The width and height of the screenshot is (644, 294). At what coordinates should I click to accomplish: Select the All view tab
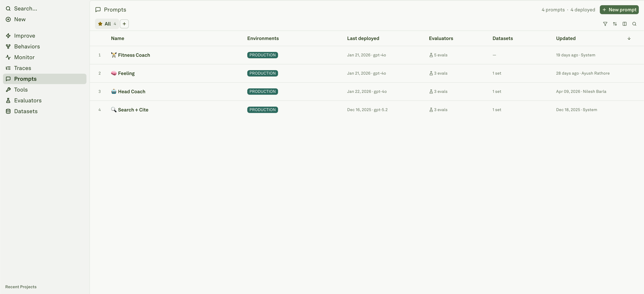point(107,24)
